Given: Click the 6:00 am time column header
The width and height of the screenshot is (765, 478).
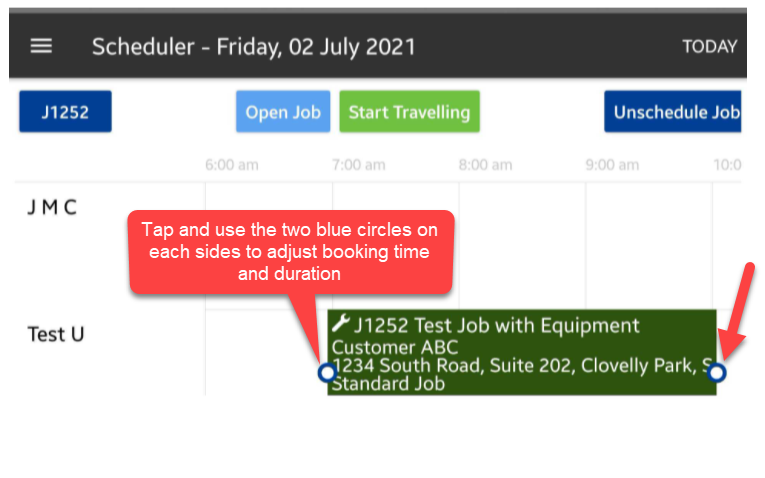Looking at the screenshot, I should [232, 165].
